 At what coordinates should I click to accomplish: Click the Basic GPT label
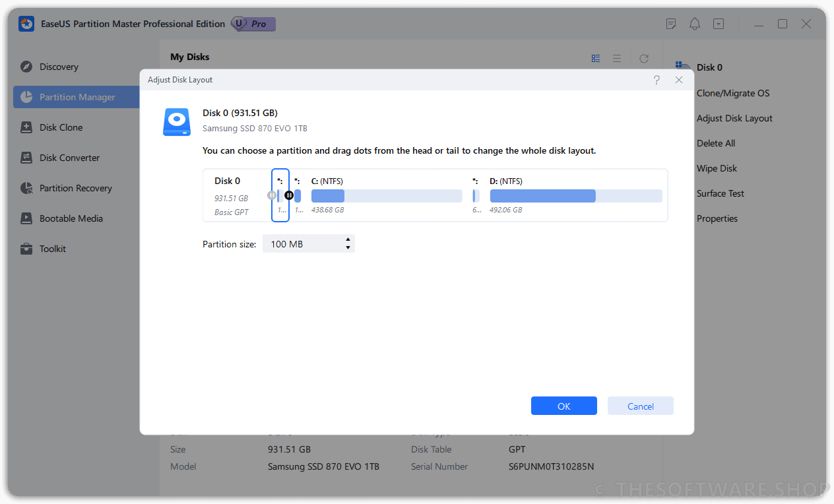pyautogui.click(x=232, y=212)
